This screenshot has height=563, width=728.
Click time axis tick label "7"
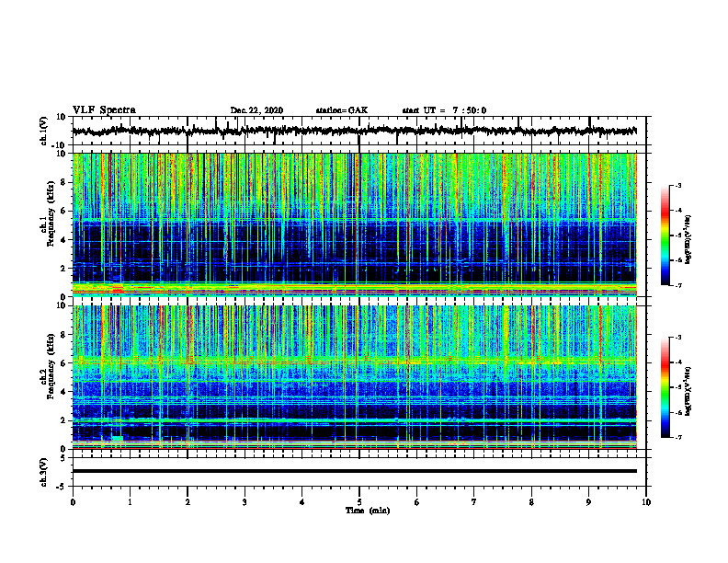(x=474, y=502)
